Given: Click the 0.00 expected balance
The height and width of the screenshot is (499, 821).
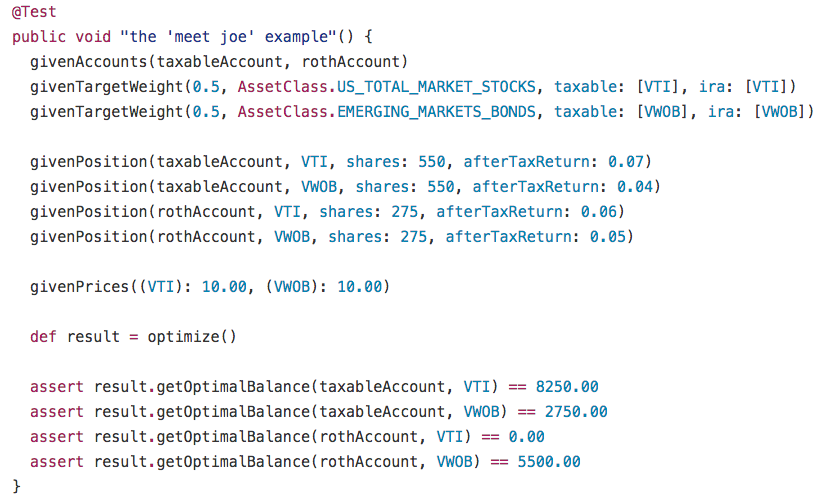Looking at the screenshot, I should (526, 437).
